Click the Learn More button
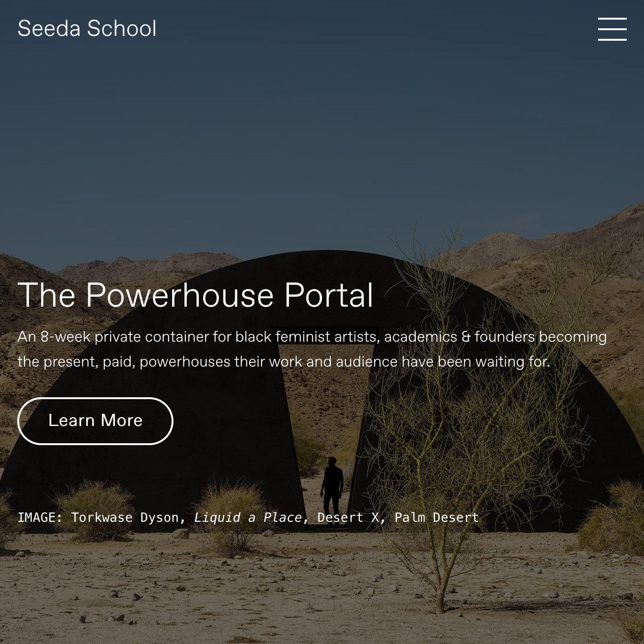644x644 pixels. pos(95,421)
